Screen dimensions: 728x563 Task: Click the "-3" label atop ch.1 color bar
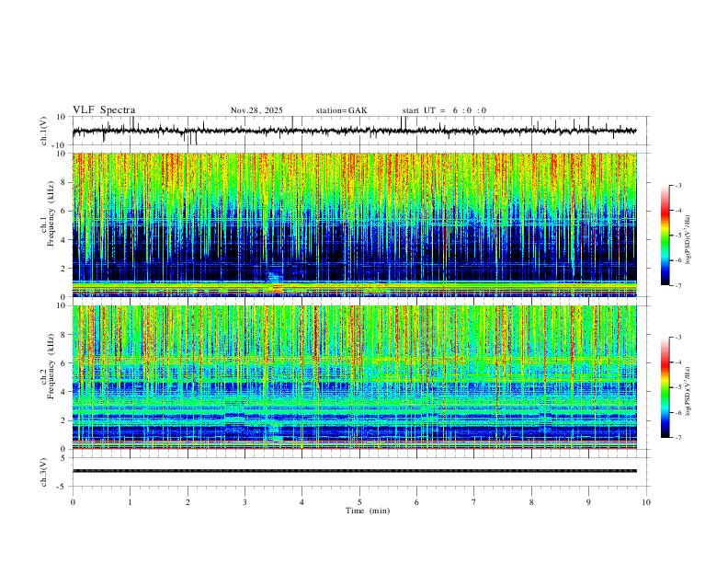click(678, 185)
